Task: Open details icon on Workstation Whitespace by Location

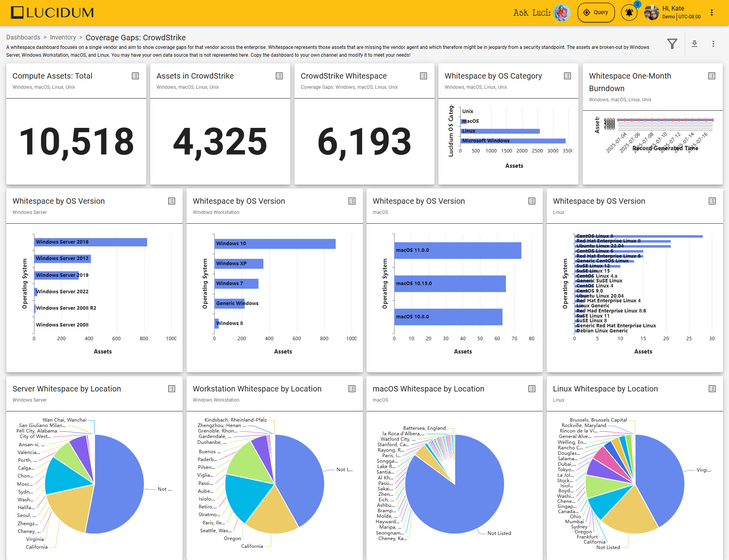Action: coord(352,389)
